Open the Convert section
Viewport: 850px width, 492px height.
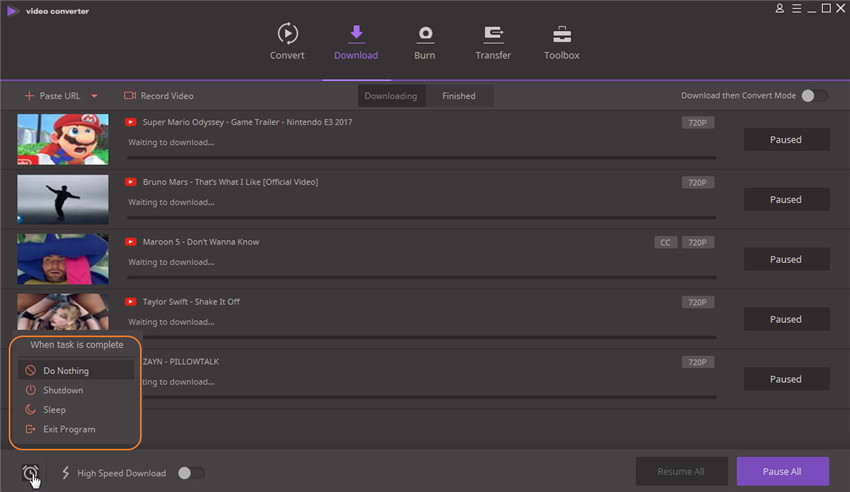287,42
